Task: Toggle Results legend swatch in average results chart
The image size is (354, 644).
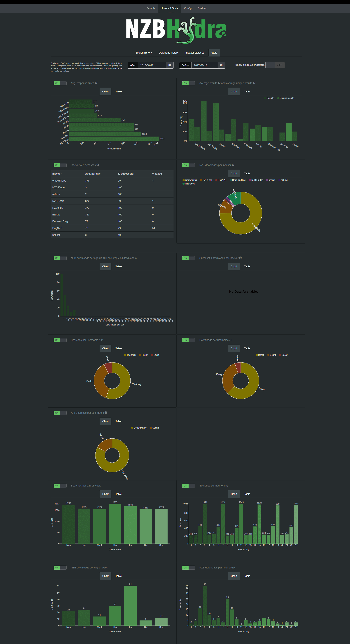Action: [x=265, y=98]
